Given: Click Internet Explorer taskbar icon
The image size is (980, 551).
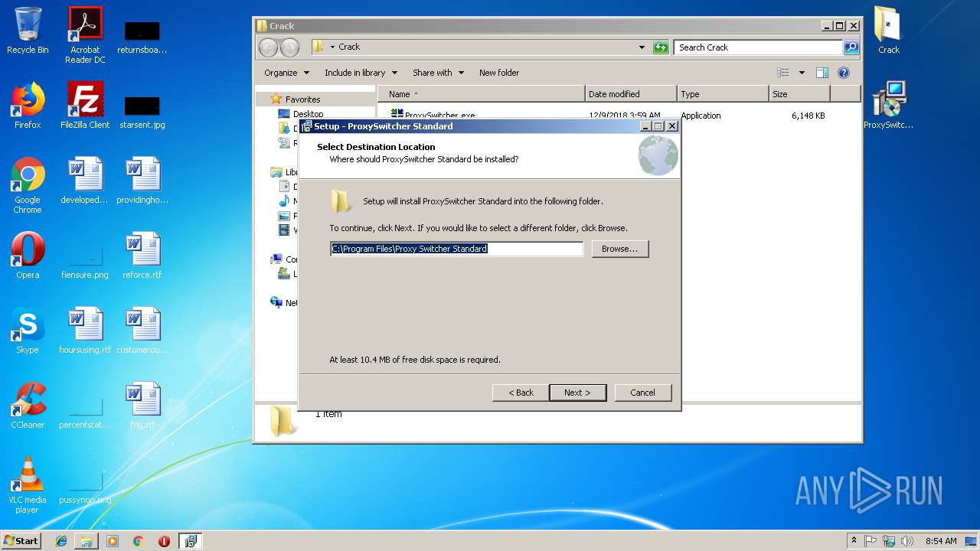Looking at the screenshot, I should pos(61,541).
